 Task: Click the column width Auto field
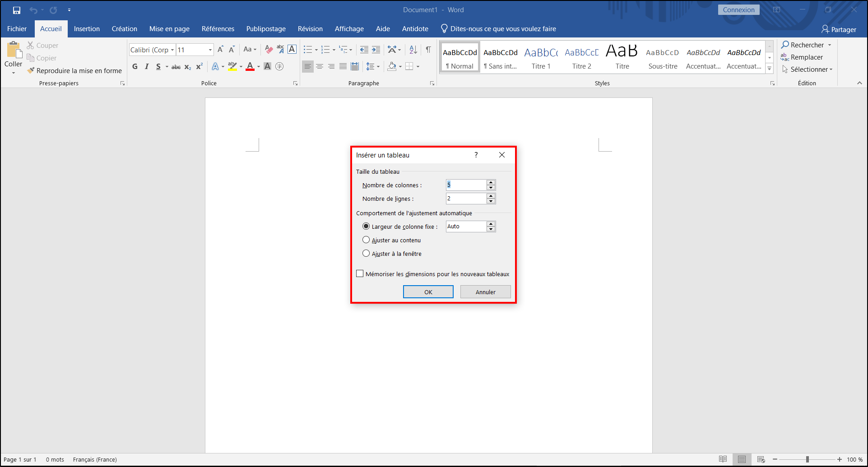pyautogui.click(x=466, y=227)
